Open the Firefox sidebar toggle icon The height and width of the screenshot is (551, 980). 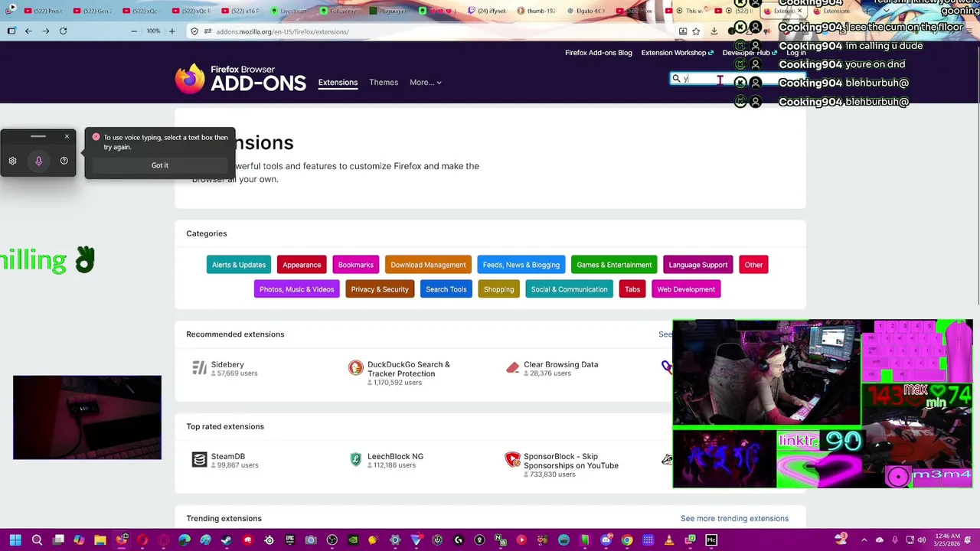point(11,31)
